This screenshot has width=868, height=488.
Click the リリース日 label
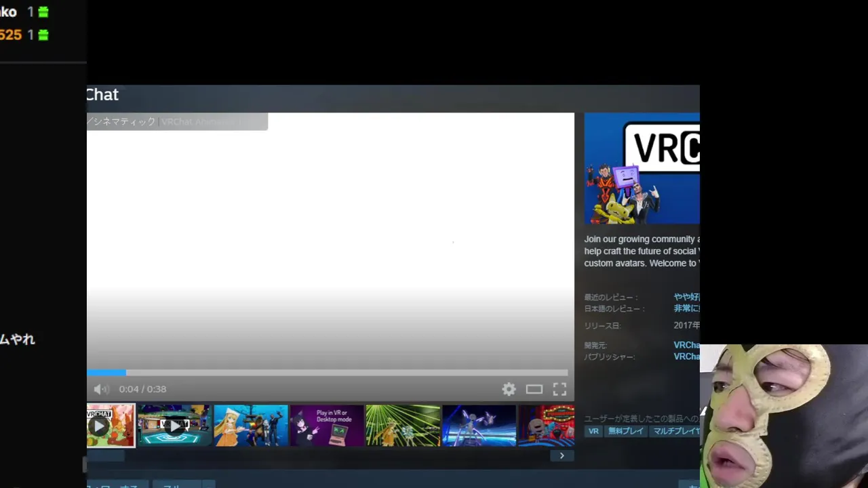pos(603,326)
